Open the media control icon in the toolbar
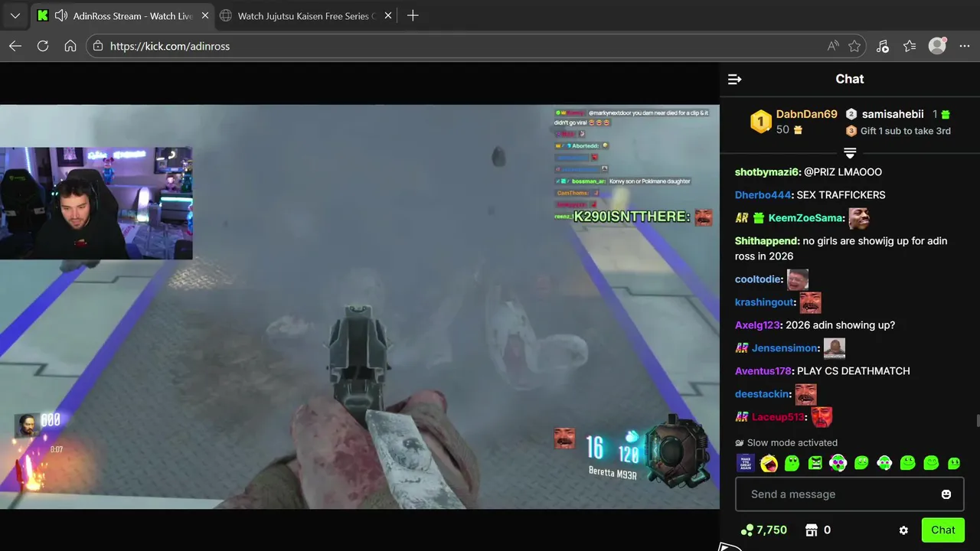 pyautogui.click(x=882, y=46)
